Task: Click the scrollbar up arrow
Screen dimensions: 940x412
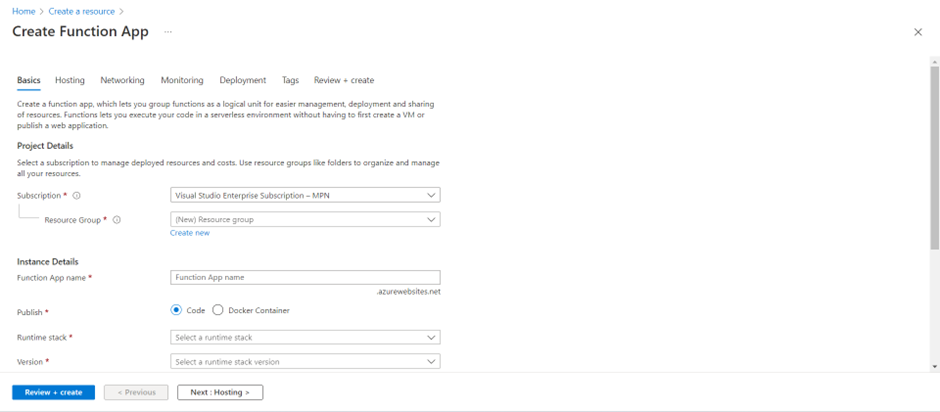Action: (935, 61)
